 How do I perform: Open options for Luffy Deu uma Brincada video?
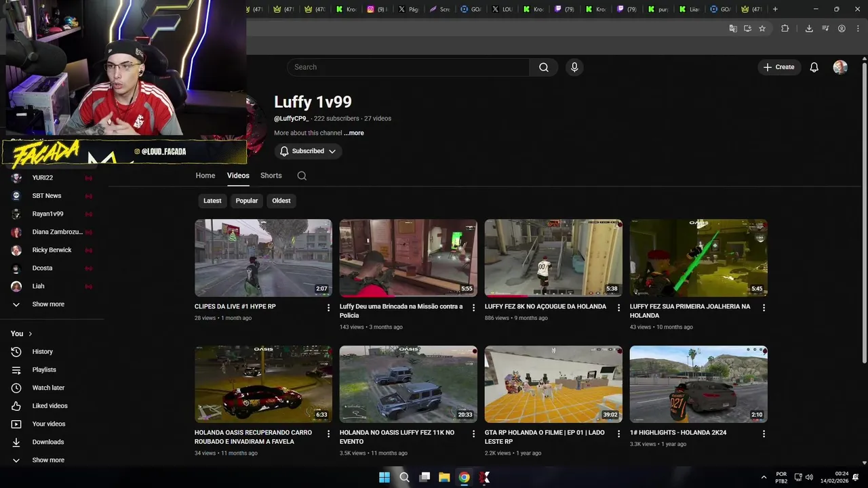coord(473,308)
